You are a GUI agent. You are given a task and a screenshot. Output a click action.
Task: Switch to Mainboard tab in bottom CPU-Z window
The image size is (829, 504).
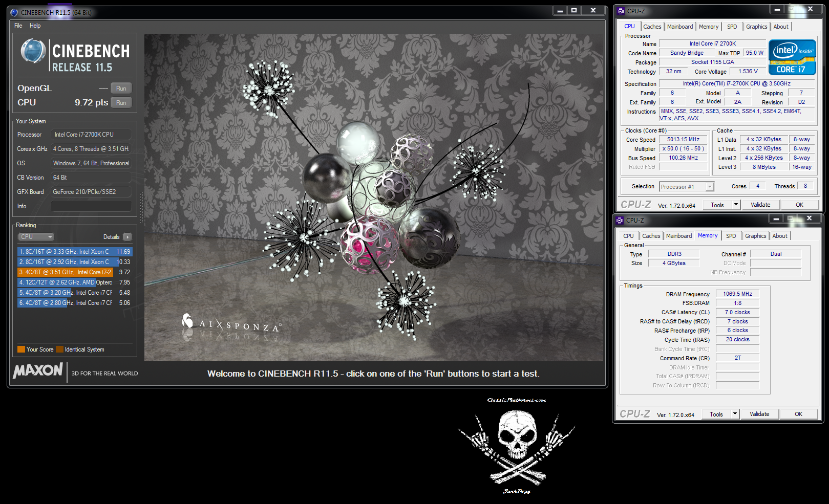679,236
